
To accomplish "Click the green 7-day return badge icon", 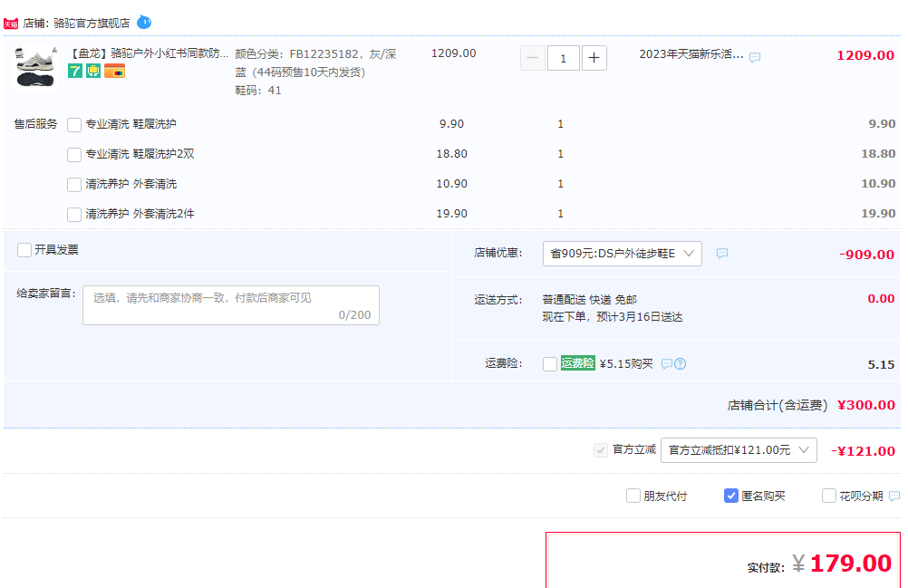I will point(74,72).
